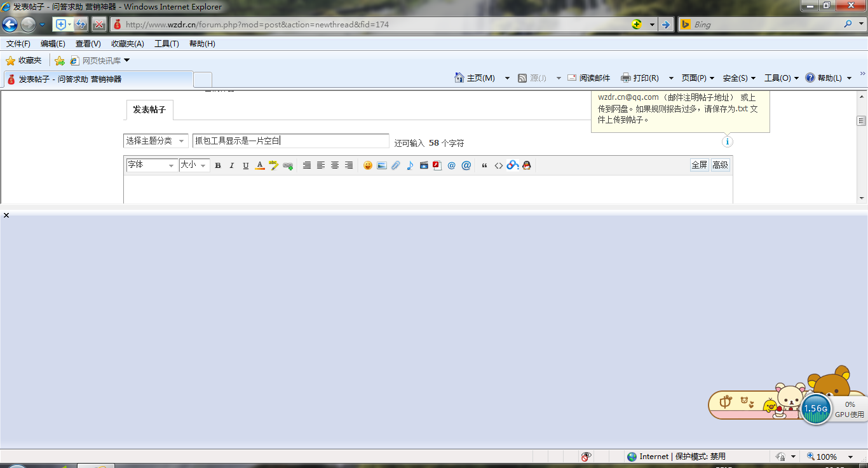Viewport: 868px width, 468px height.
Task: Insert a code block in the editor
Action: pyautogui.click(x=499, y=165)
